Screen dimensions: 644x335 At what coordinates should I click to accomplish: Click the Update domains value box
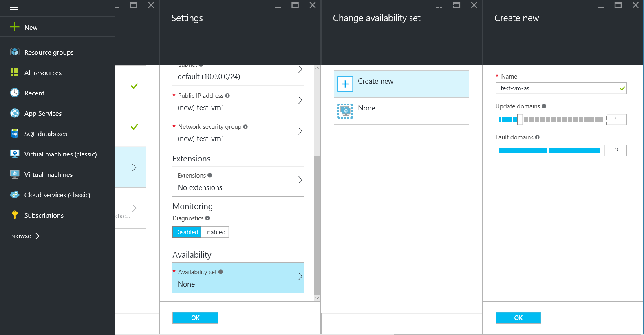pyautogui.click(x=616, y=119)
